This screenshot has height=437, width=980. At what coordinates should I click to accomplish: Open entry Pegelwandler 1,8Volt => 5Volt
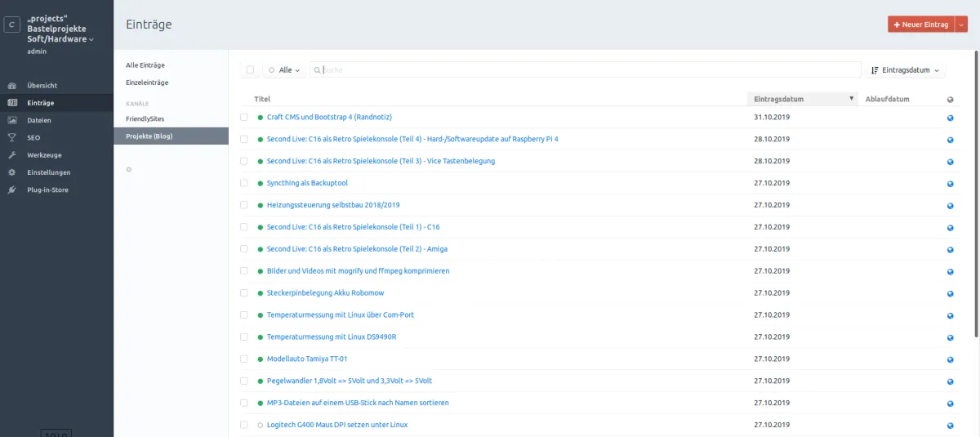[349, 381]
